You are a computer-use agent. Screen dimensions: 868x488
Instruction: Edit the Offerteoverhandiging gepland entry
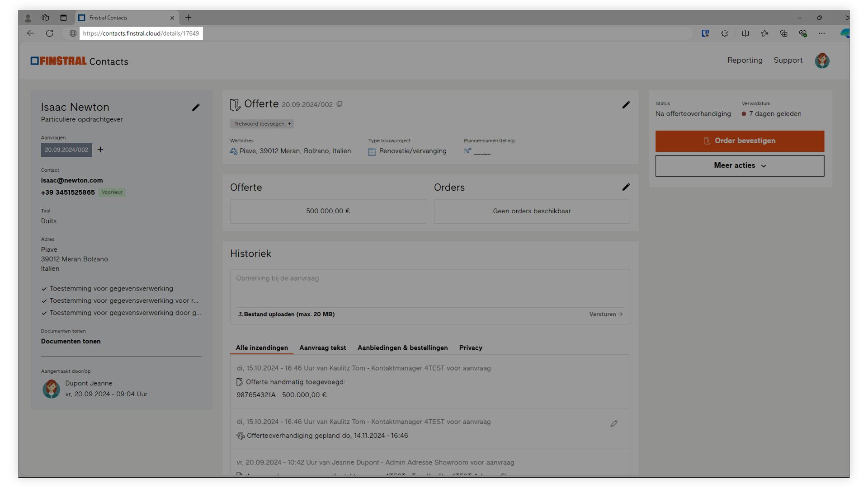tap(614, 424)
